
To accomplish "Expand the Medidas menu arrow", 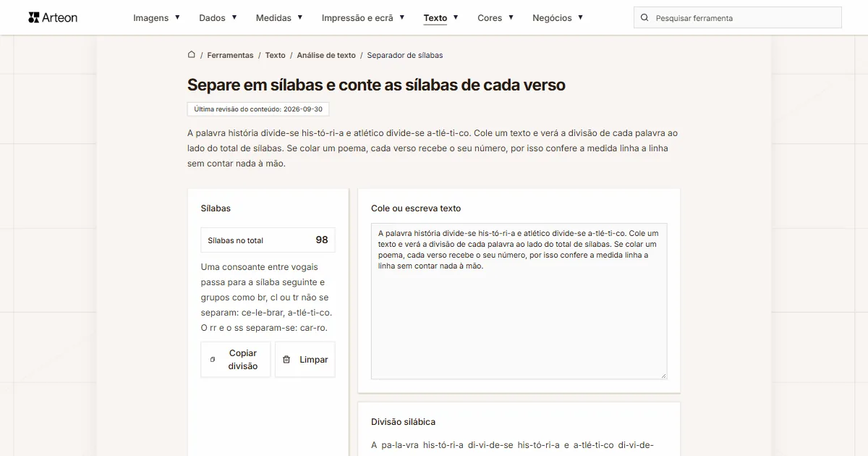I will 300,17.
